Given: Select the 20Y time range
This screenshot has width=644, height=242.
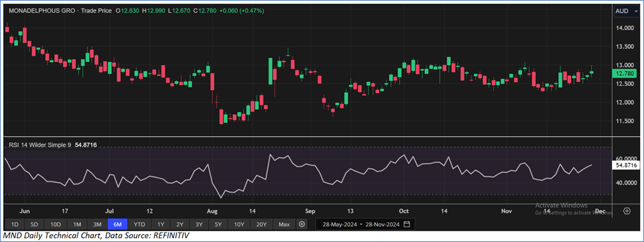Looking at the screenshot, I should [x=261, y=224].
